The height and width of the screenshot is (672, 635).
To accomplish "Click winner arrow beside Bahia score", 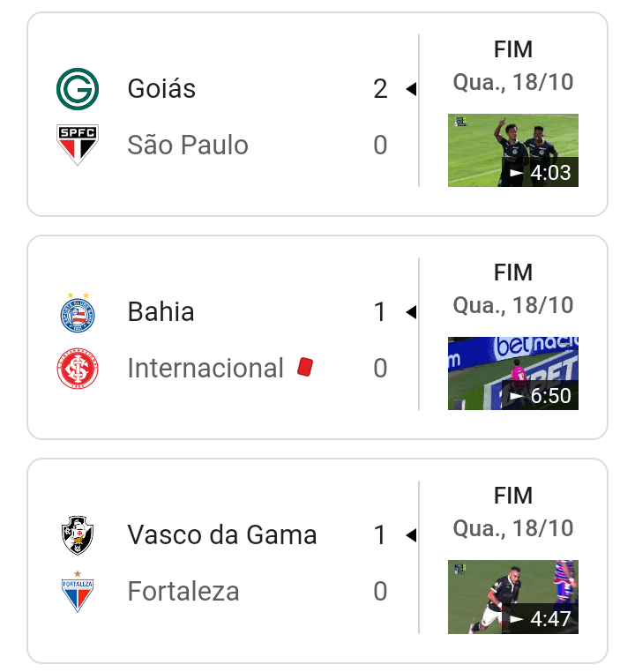I will click(410, 312).
